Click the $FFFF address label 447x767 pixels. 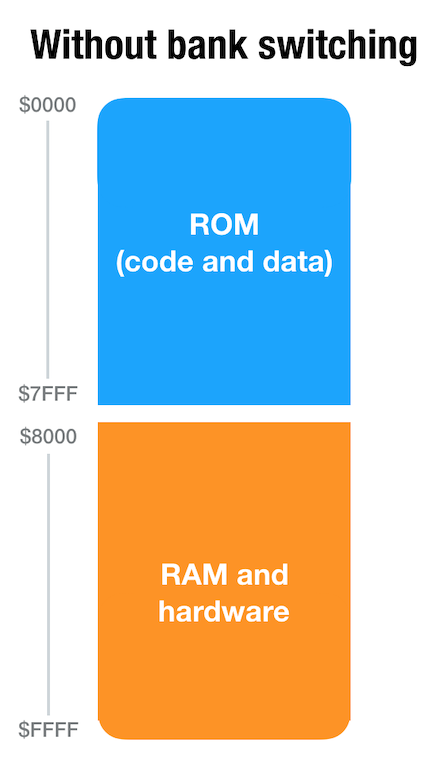pos(48,730)
